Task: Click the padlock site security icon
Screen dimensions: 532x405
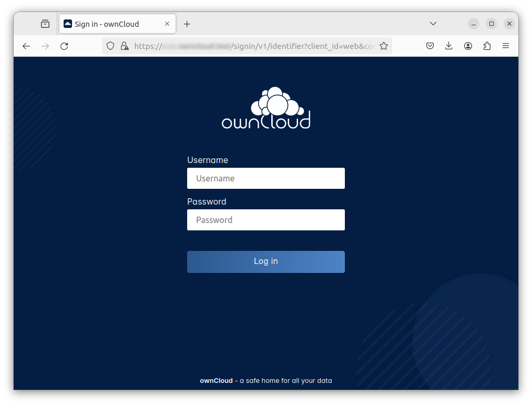Action: click(125, 46)
